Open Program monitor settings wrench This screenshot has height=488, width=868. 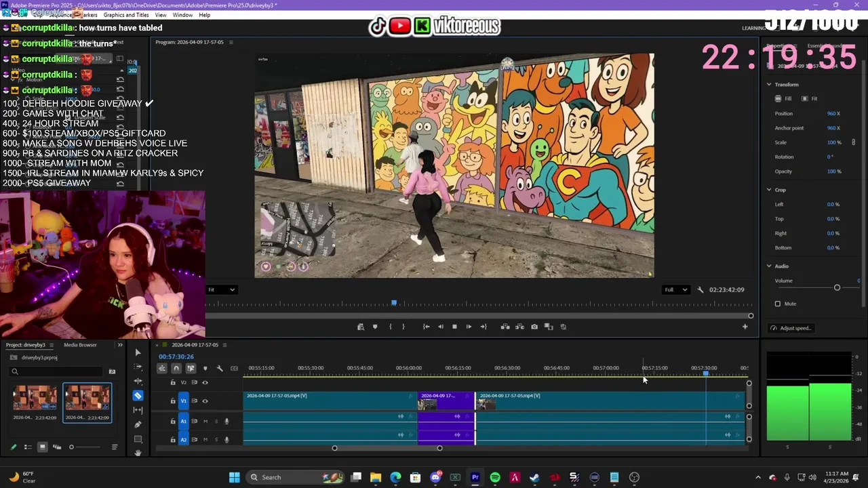[701, 289]
